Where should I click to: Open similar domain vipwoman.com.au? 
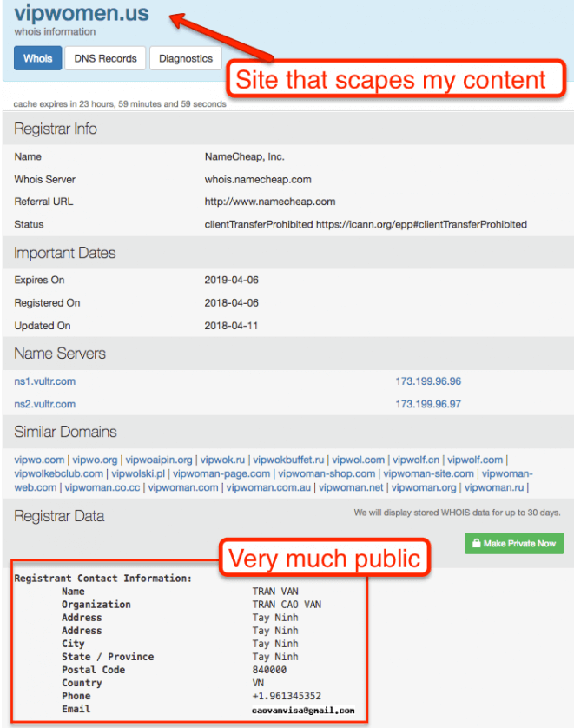coord(268,487)
